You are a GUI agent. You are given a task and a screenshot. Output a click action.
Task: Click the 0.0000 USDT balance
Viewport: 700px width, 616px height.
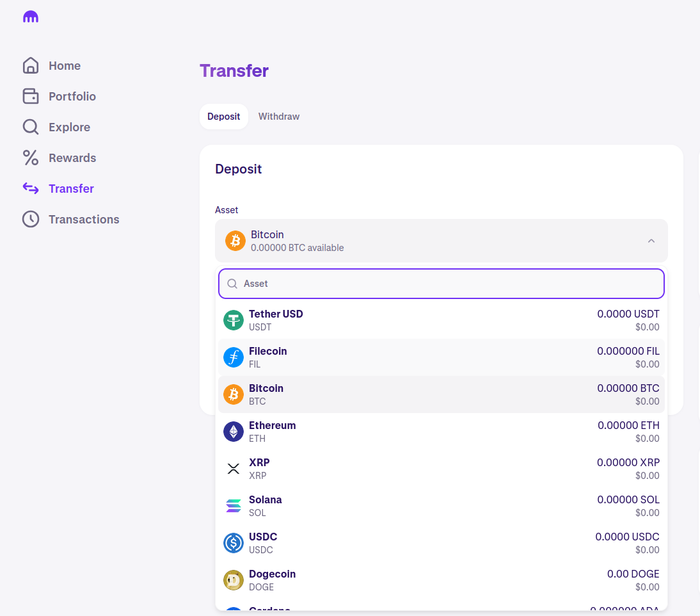[628, 314]
